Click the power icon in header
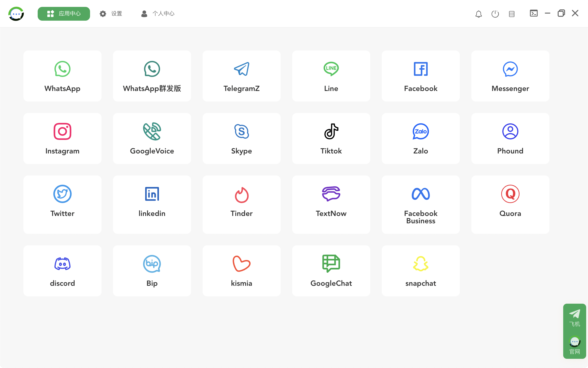Image resolution: width=588 pixels, height=368 pixels. 495,14
